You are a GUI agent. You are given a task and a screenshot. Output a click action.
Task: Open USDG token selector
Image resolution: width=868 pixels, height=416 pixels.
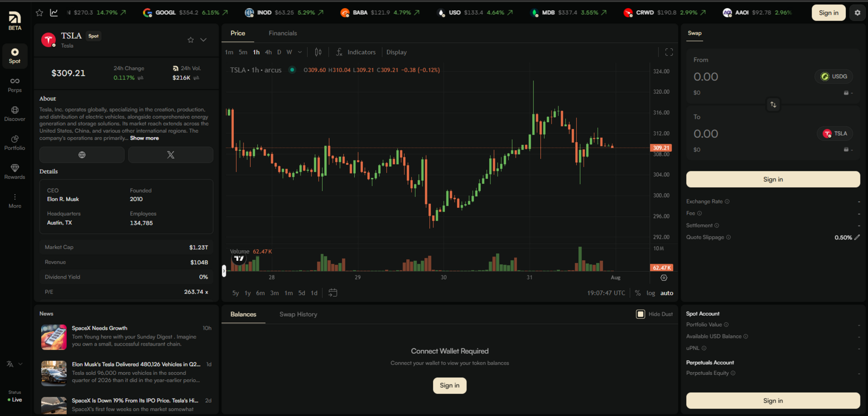(834, 76)
